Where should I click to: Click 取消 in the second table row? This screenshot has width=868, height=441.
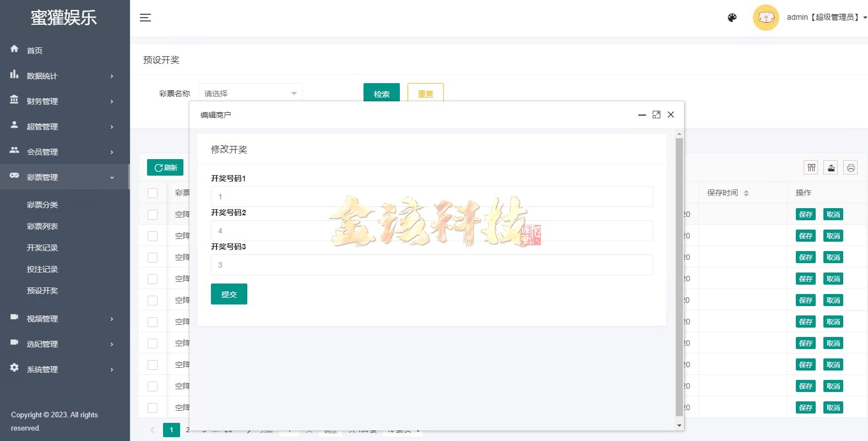click(x=833, y=236)
